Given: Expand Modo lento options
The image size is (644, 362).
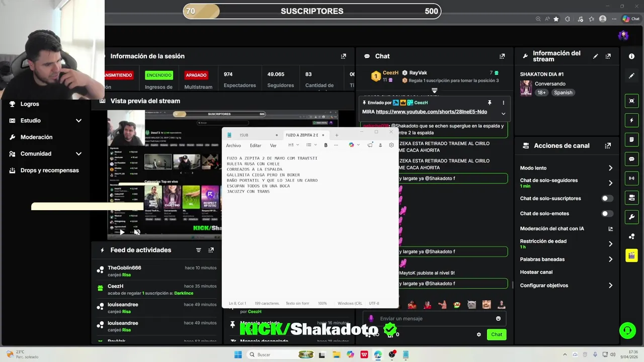Looking at the screenshot, I should pyautogui.click(x=610, y=168).
